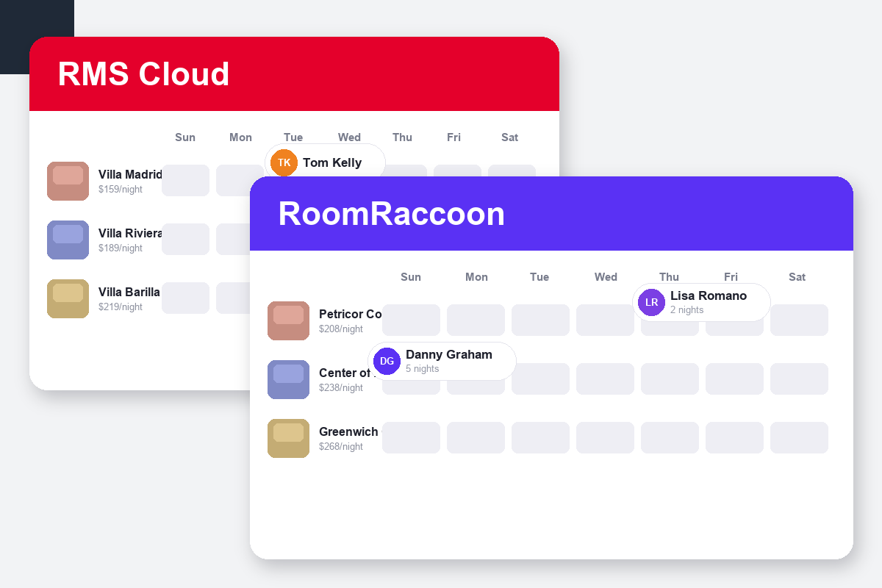The height and width of the screenshot is (588, 882).
Task: Click the Villa Barilla room name
Action: [x=129, y=293]
